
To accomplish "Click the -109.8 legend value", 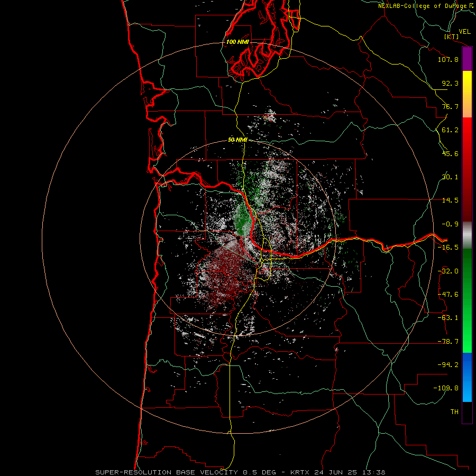I will tap(446, 388).
